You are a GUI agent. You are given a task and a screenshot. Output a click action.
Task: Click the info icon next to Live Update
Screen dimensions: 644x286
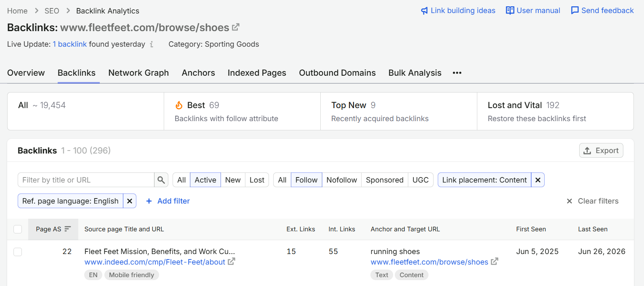[x=152, y=44]
